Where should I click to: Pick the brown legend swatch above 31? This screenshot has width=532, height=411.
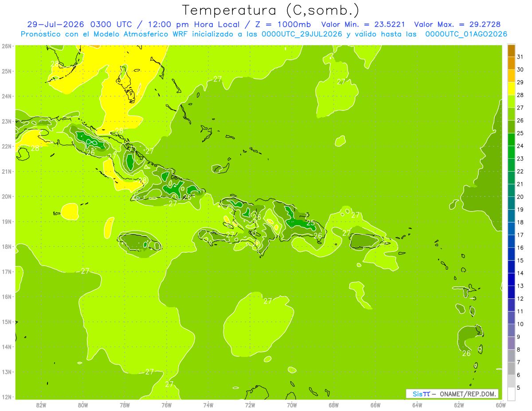click(x=511, y=51)
